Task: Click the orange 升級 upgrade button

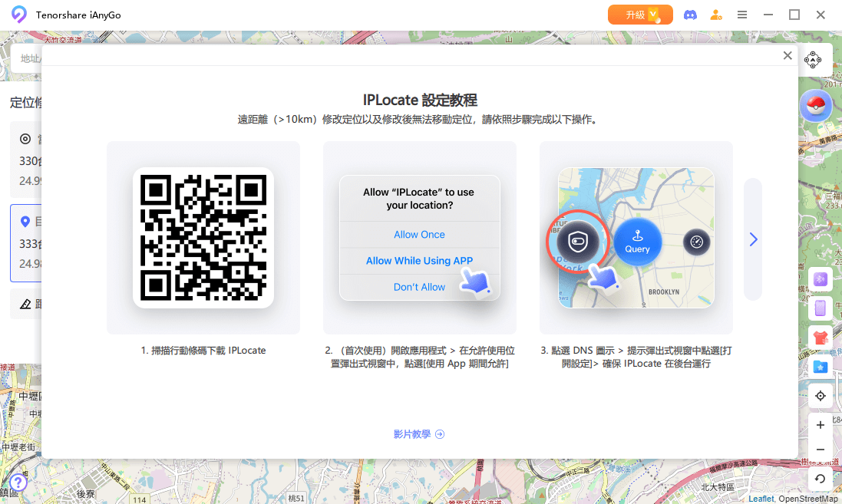Action: click(640, 15)
